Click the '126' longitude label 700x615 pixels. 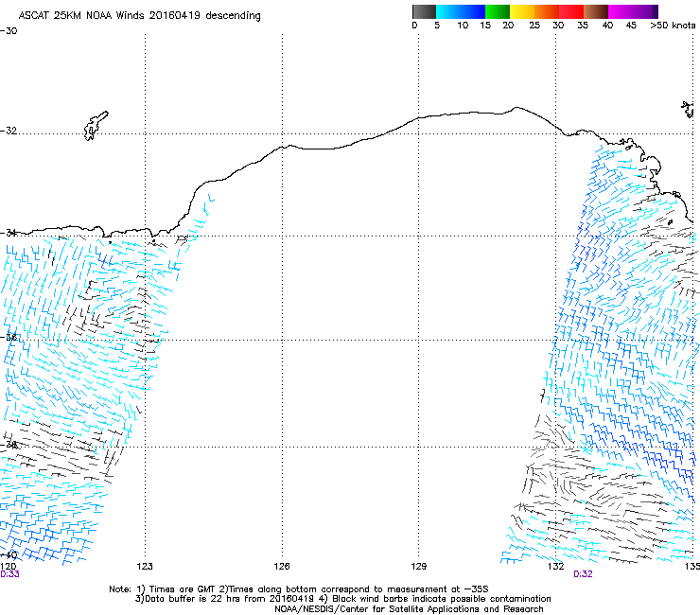pyautogui.click(x=282, y=567)
